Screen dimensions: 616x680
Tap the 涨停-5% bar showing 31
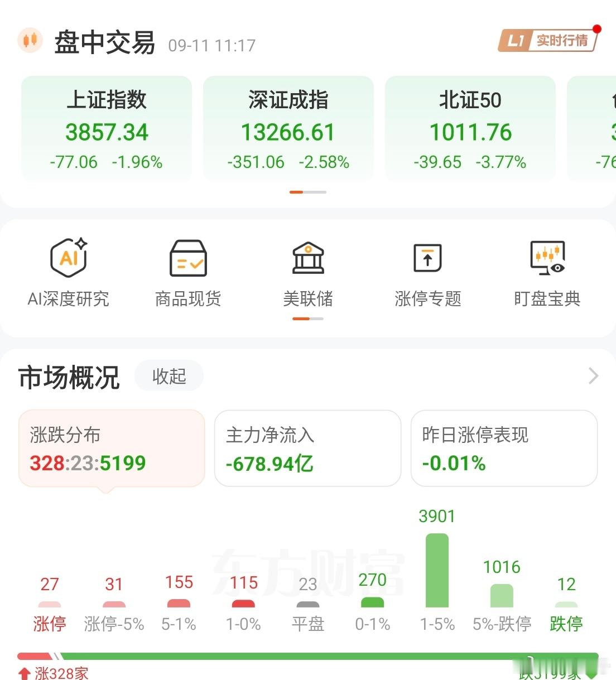pyautogui.click(x=114, y=604)
